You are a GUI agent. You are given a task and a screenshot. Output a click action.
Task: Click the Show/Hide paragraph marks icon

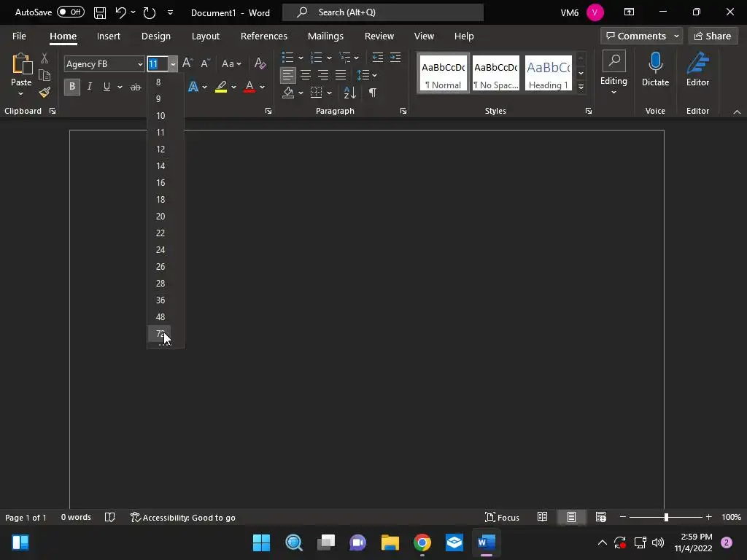[373, 93]
